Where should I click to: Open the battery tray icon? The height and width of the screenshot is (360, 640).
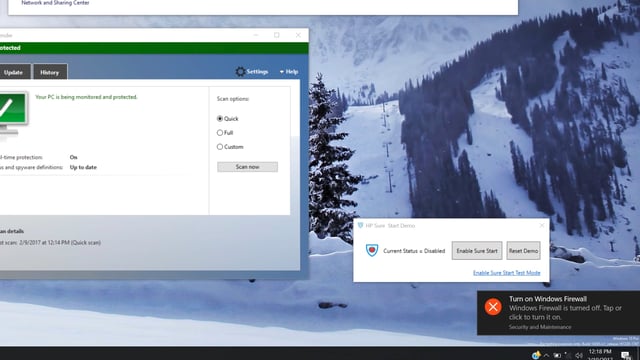click(x=557, y=355)
